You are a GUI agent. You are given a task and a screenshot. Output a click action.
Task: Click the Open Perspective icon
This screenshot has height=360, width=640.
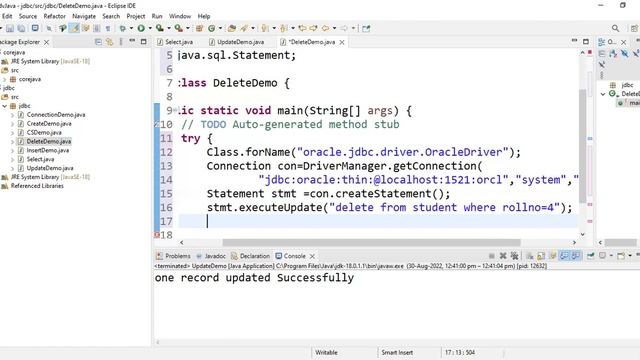(634, 28)
